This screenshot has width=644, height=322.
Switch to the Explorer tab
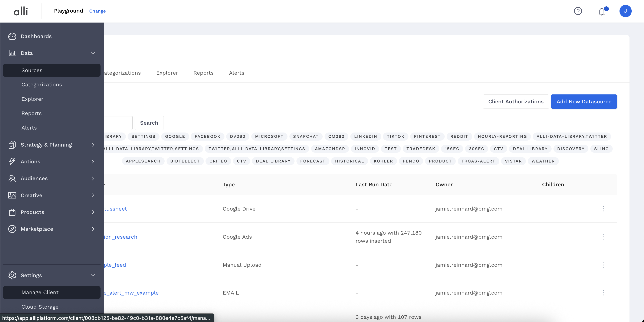coord(167,73)
